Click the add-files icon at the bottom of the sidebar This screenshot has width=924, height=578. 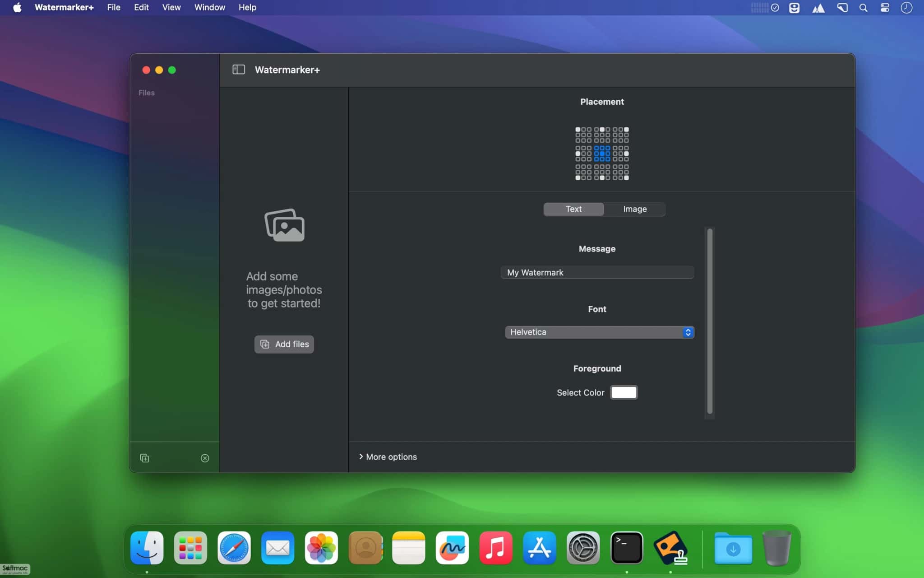pyautogui.click(x=144, y=458)
